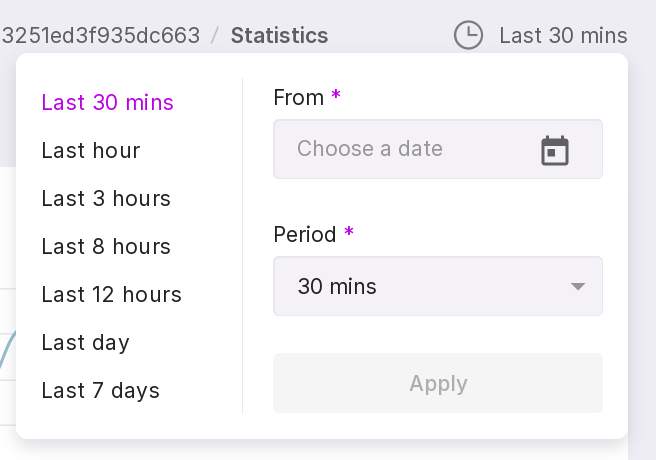Click the asterisk beside Period

pyautogui.click(x=349, y=233)
